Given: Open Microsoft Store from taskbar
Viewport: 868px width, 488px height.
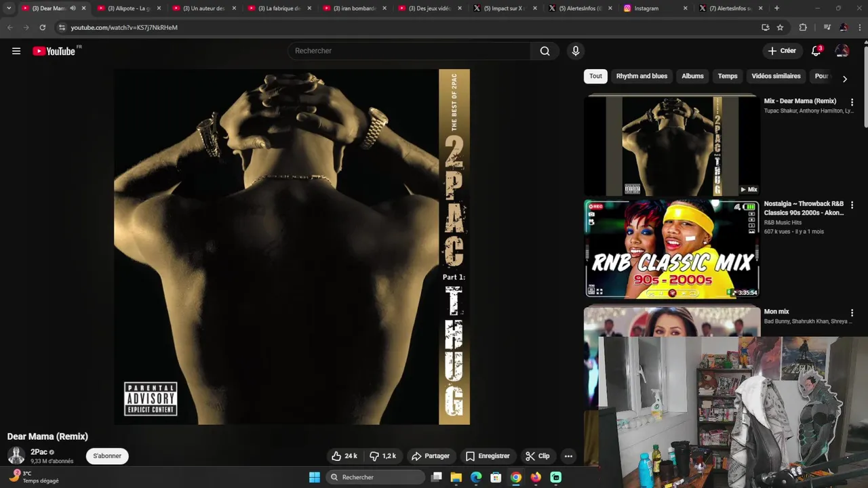Looking at the screenshot, I should click(496, 477).
